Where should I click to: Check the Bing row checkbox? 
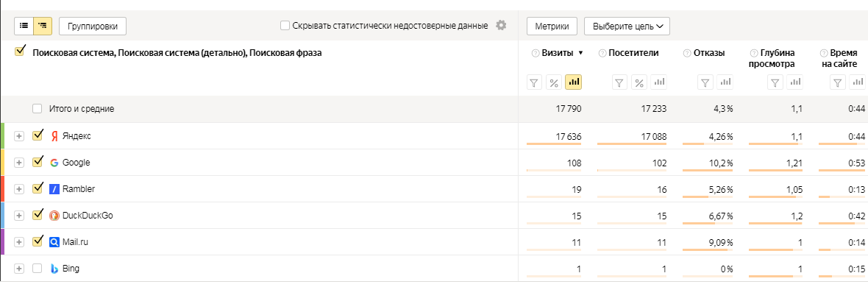[37, 268]
